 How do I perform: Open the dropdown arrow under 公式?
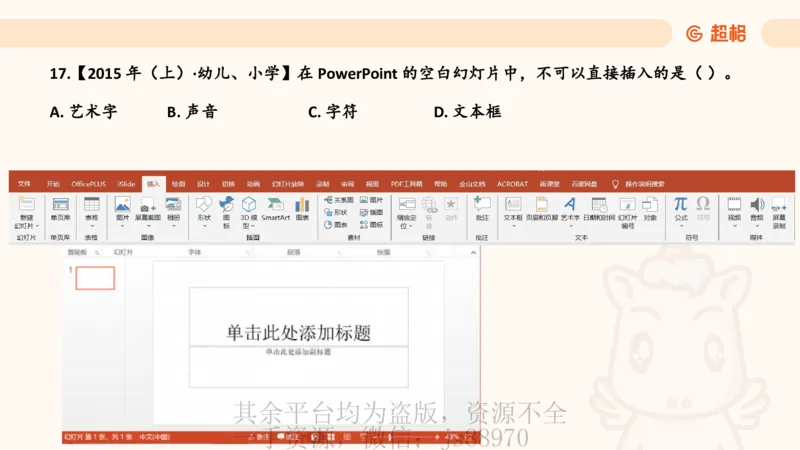[x=681, y=226]
